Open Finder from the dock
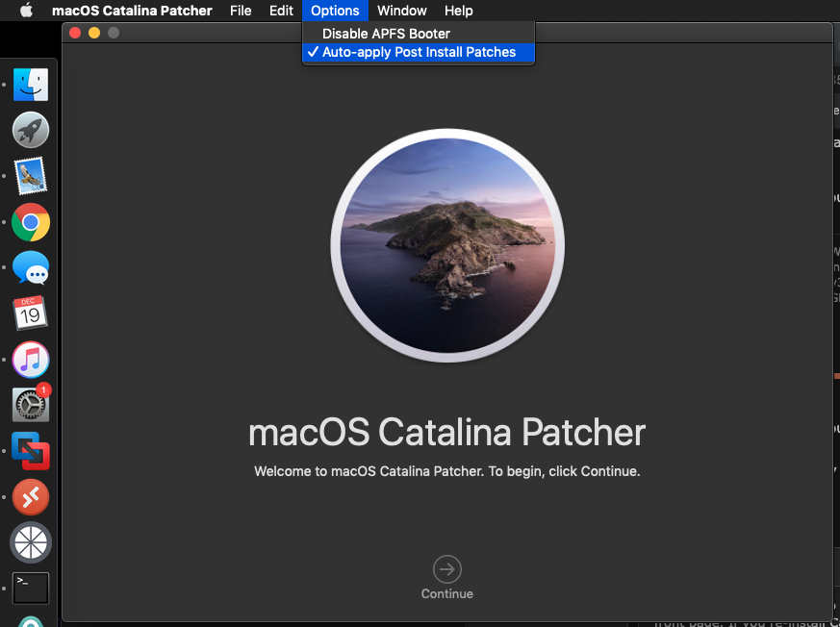Image resolution: width=840 pixels, height=627 pixels. 31,84
